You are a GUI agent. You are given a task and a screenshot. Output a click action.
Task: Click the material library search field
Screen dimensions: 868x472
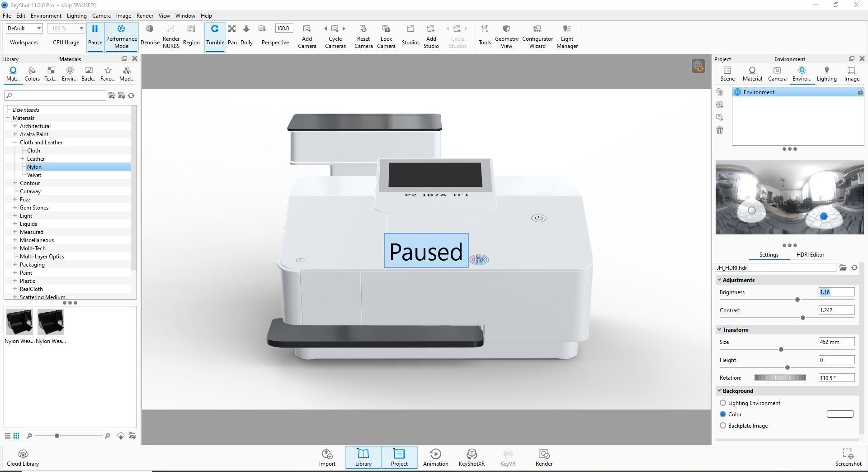pyautogui.click(x=55, y=95)
